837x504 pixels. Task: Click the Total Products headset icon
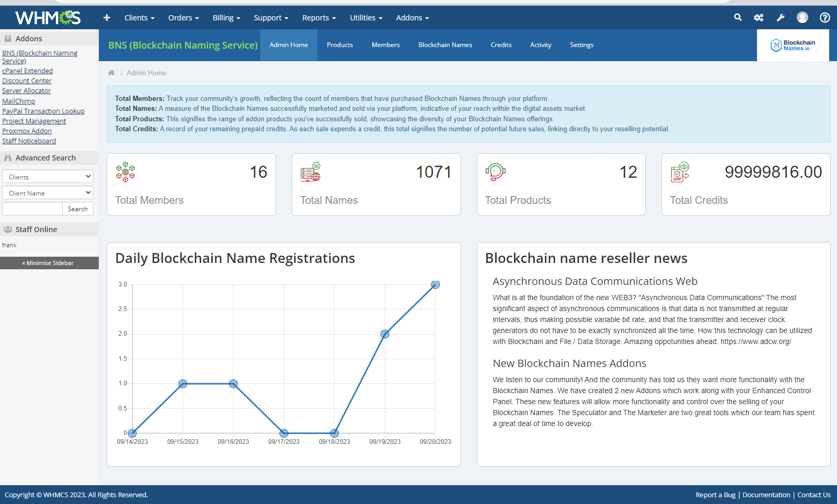pyautogui.click(x=496, y=172)
